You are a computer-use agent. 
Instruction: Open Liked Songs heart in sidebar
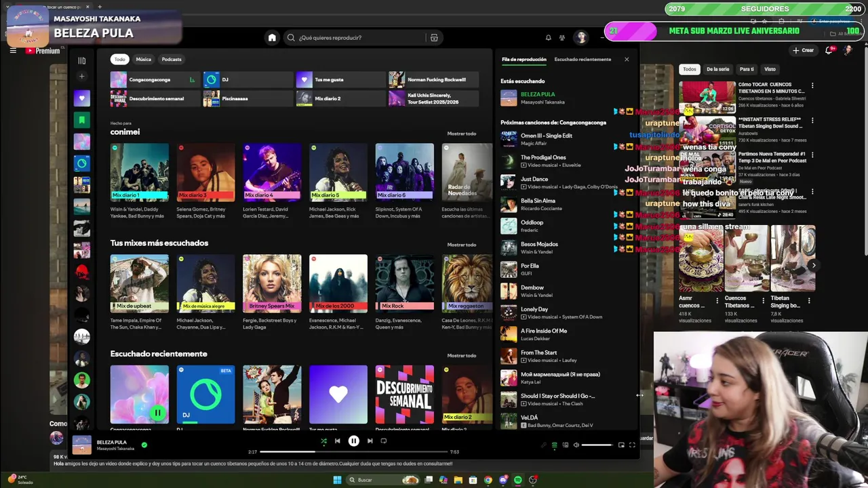[82, 98]
